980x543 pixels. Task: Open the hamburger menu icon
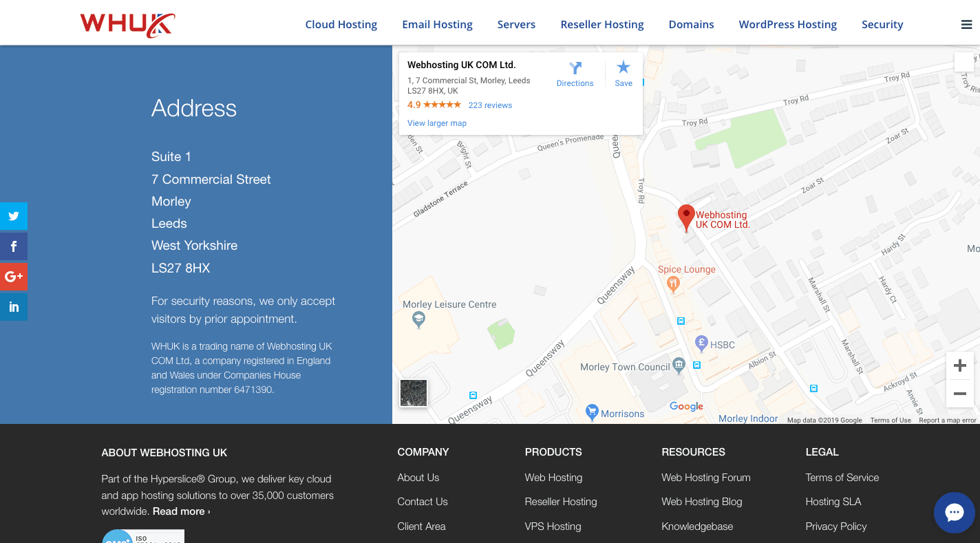click(x=966, y=25)
